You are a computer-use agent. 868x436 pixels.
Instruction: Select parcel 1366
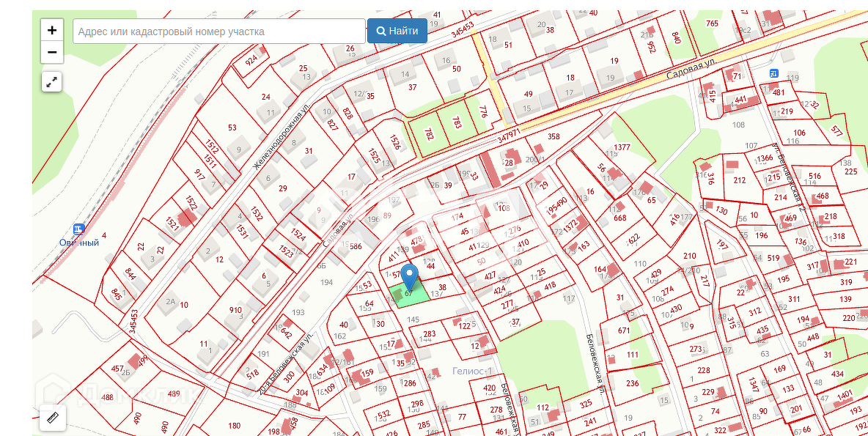click(765, 158)
